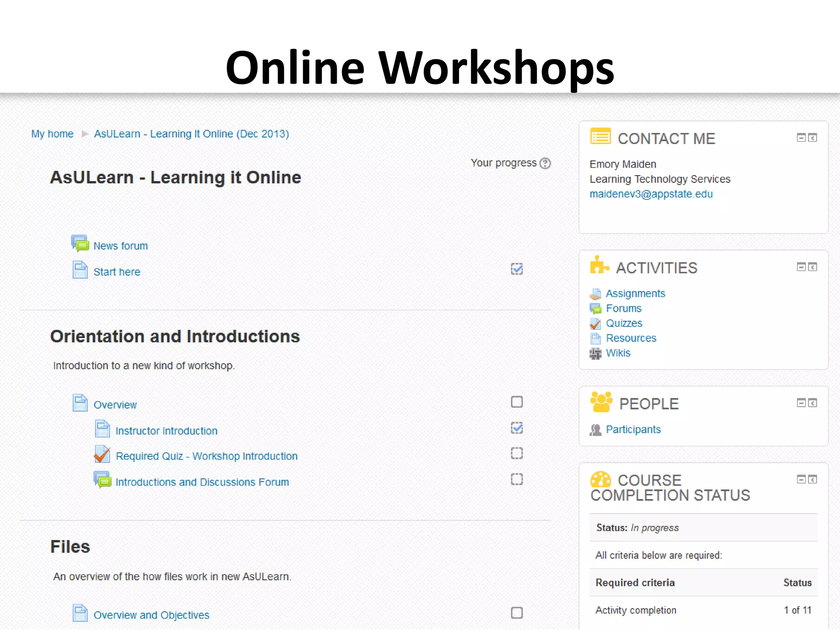Mark Overview as complete
Viewport: 840px width, 630px height.
[x=517, y=402]
